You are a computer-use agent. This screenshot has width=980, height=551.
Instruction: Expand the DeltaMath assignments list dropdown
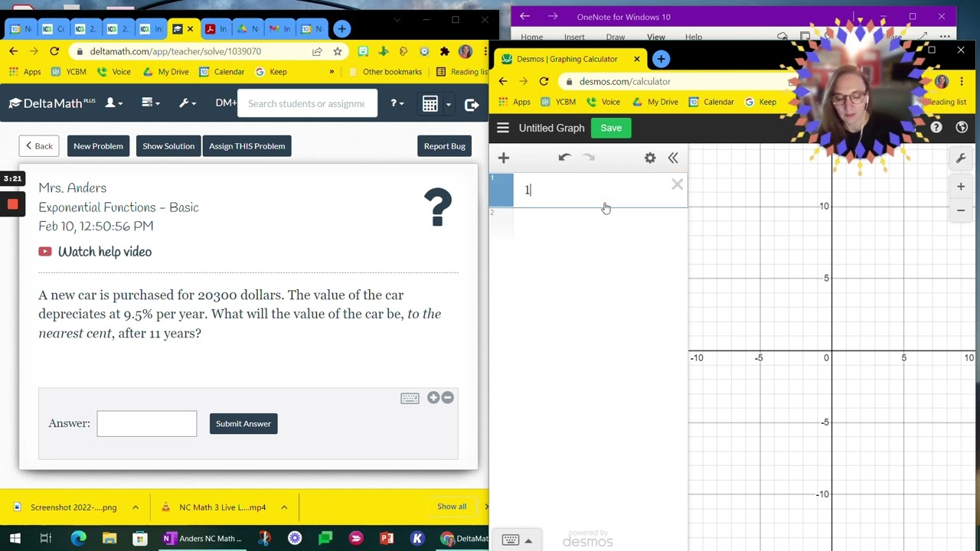pos(150,103)
